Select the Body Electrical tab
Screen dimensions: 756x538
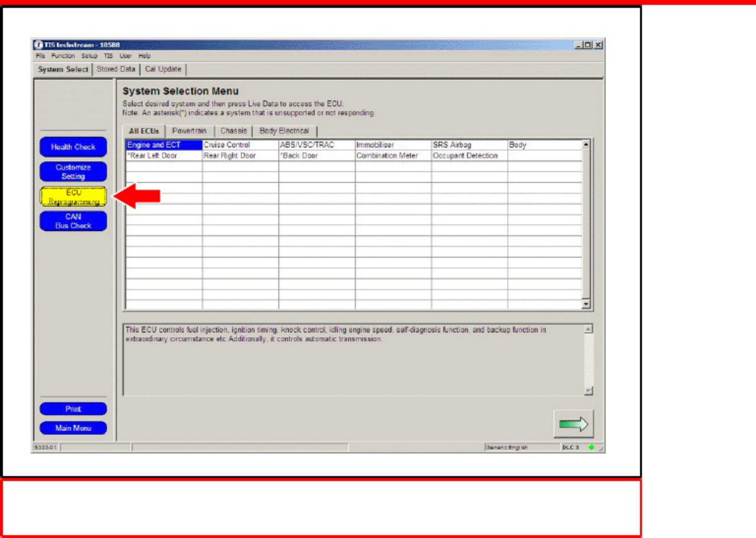tap(284, 131)
